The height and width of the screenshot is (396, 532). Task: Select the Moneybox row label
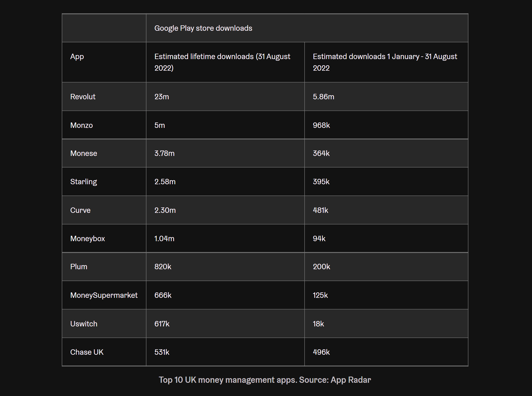(x=87, y=238)
